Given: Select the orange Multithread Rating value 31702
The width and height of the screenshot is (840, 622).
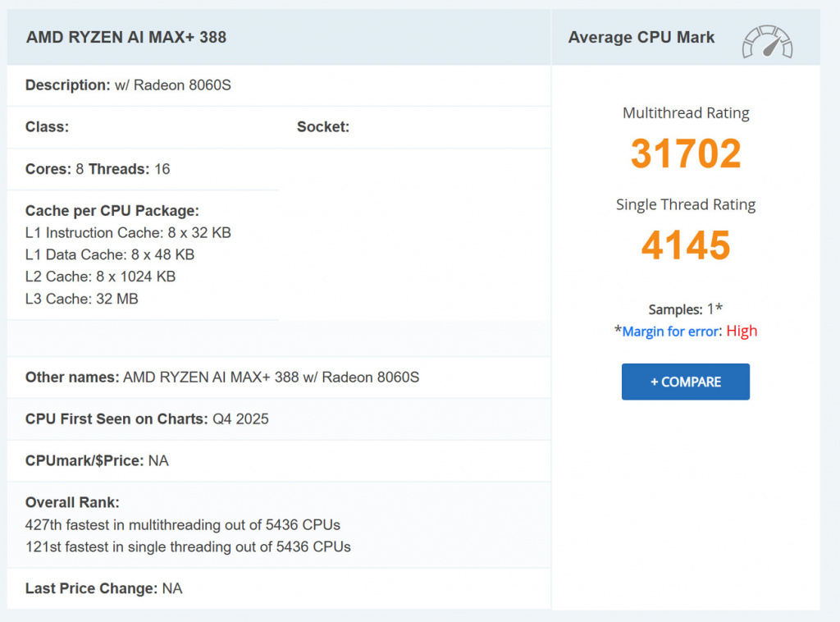Looking at the screenshot, I should coord(685,153).
